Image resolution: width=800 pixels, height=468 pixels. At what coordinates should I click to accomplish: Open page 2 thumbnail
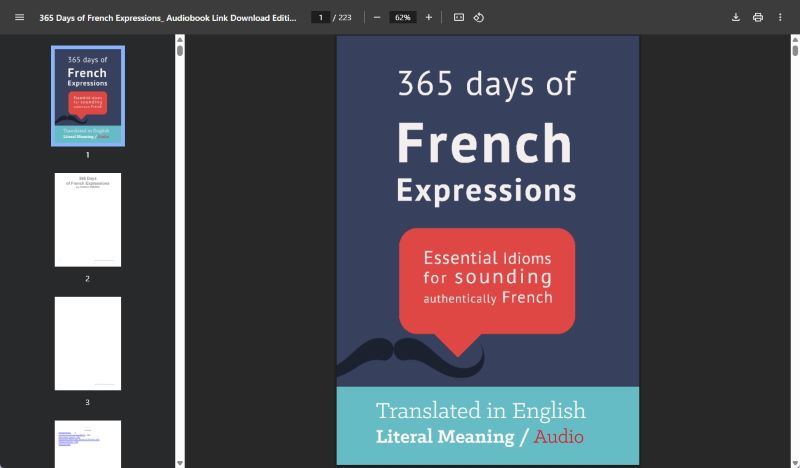pos(88,219)
